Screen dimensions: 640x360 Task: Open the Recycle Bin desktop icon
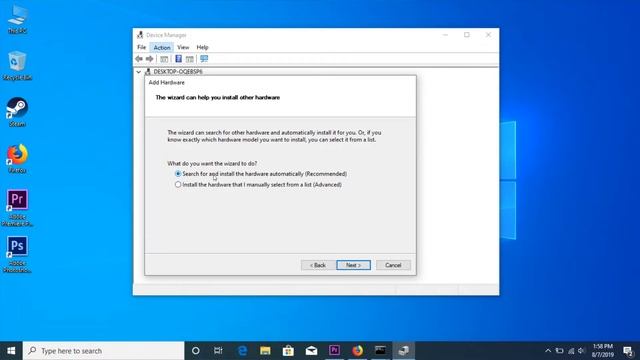(x=17, y=66)
